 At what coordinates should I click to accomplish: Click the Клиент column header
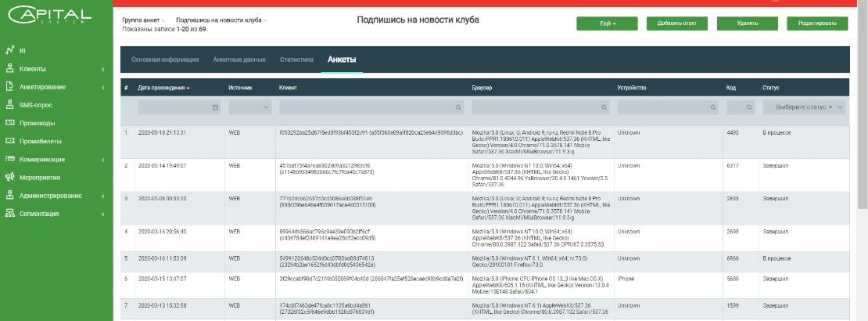288,88
